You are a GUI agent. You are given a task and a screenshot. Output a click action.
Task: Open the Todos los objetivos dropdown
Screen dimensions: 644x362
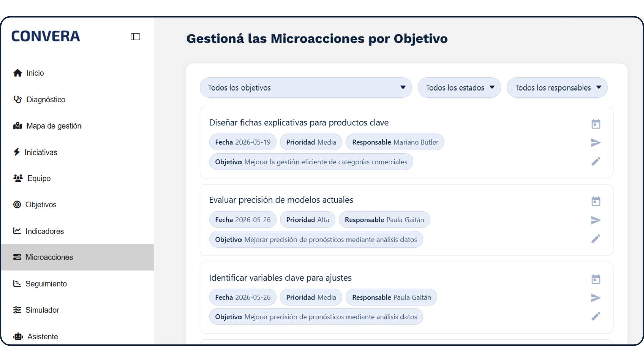point(306,87)
